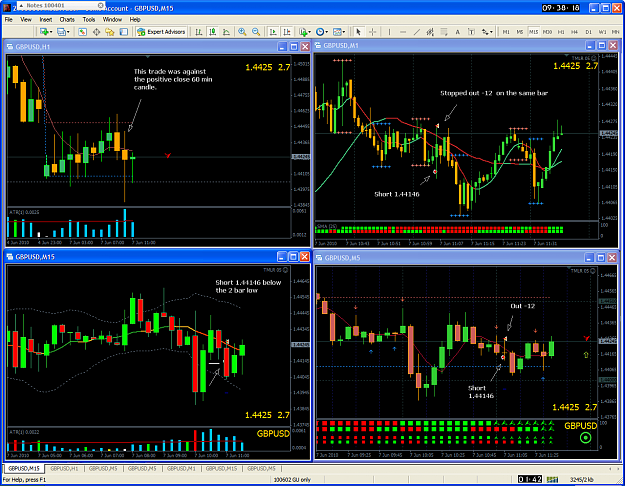
Task: Open the Profiles tool
Action: (x=61, y=32)
